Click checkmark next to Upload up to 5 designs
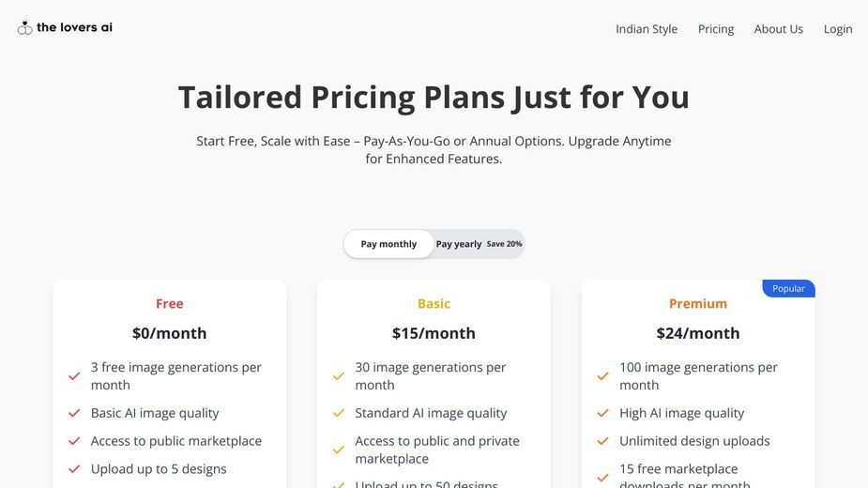Viewport: 868px width, 488px height. pyautogui.click(x=74, y=469)
